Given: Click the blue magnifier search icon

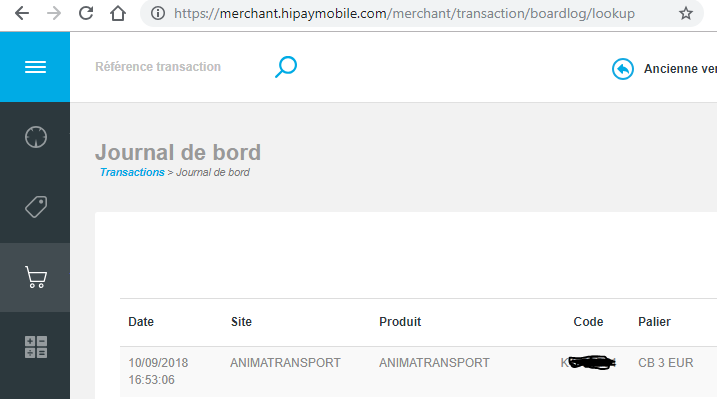Looking at the screenshot, I should coord(286,67).
